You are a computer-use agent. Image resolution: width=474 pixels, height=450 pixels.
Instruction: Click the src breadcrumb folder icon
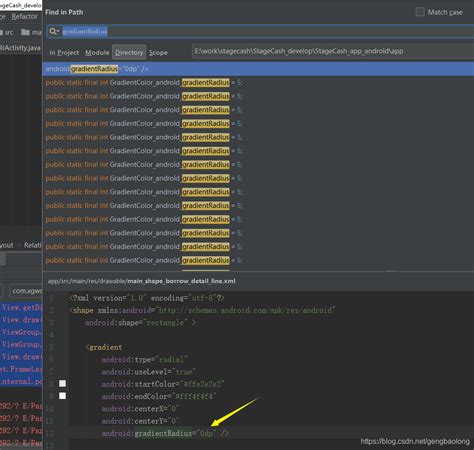tap(1, 32)
